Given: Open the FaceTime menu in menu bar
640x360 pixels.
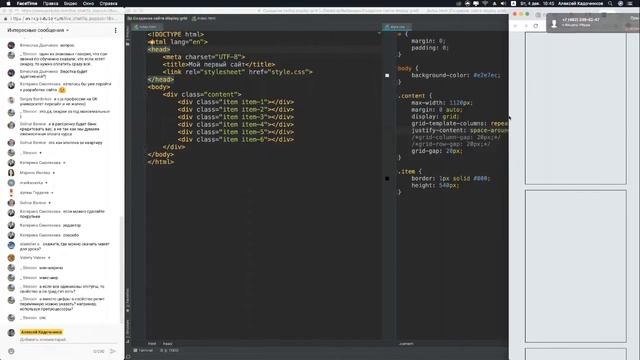Looking at the screenshot, I should [27, 3].
